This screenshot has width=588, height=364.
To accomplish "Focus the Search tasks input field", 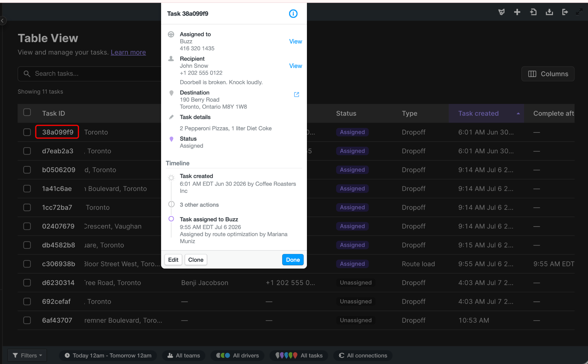I will coord(90,74).
